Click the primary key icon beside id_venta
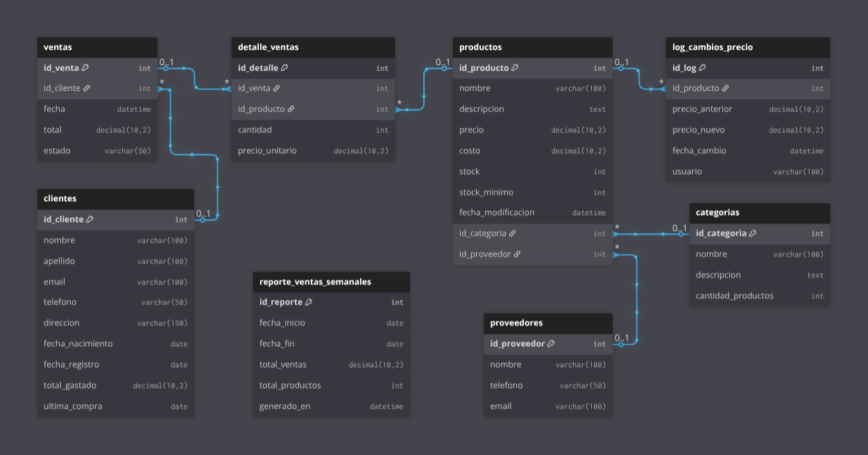The image size is (868, 455). 85,68
